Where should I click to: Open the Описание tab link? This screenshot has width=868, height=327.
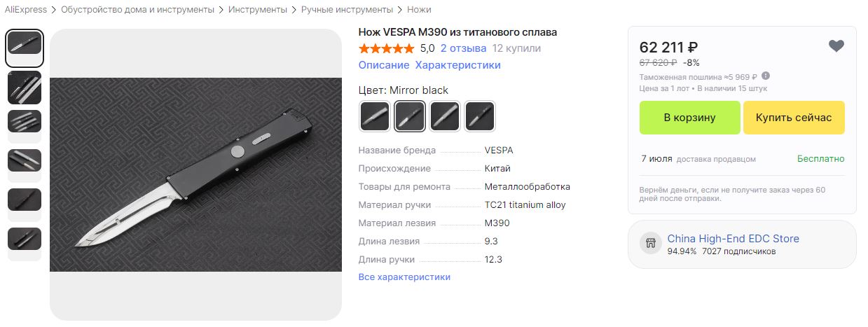384,65
